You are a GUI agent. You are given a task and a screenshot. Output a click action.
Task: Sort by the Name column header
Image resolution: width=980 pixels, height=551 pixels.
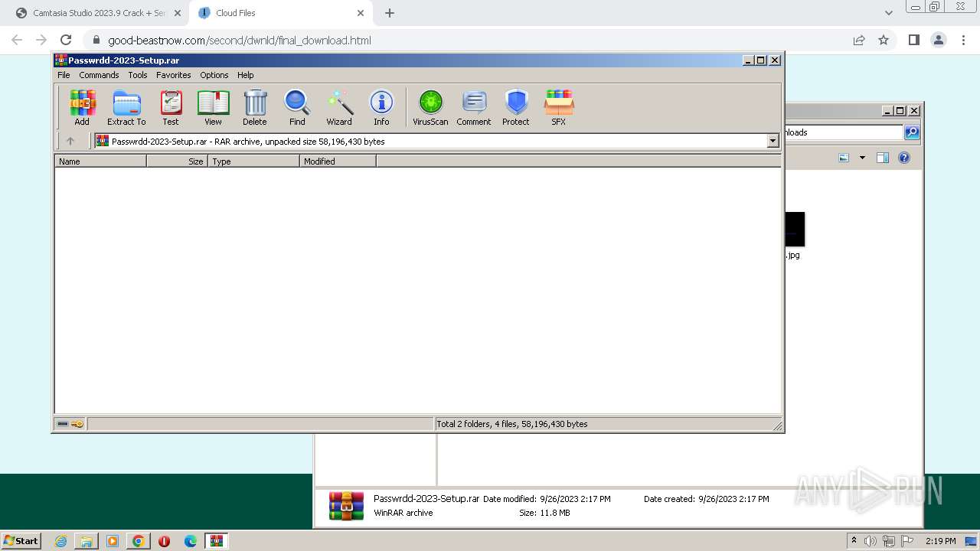coord(100,161)
